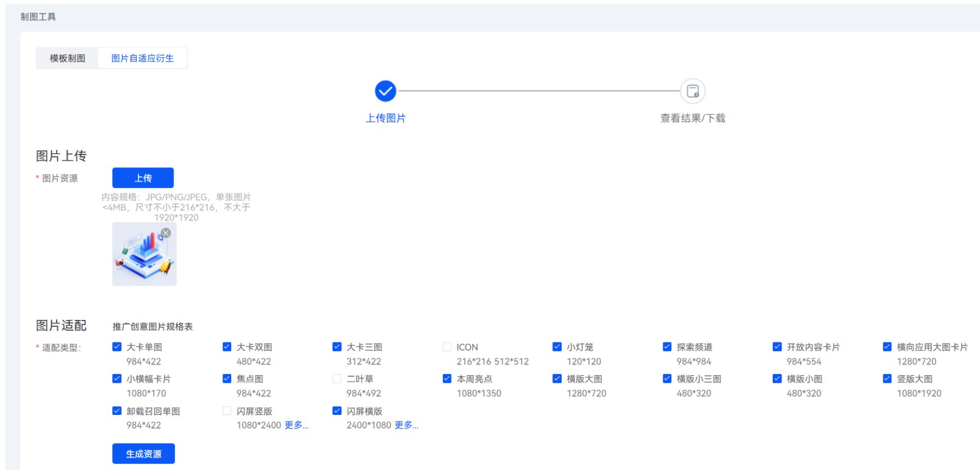
Task: Click the 制图工具 page title
Action: (38, 17)
